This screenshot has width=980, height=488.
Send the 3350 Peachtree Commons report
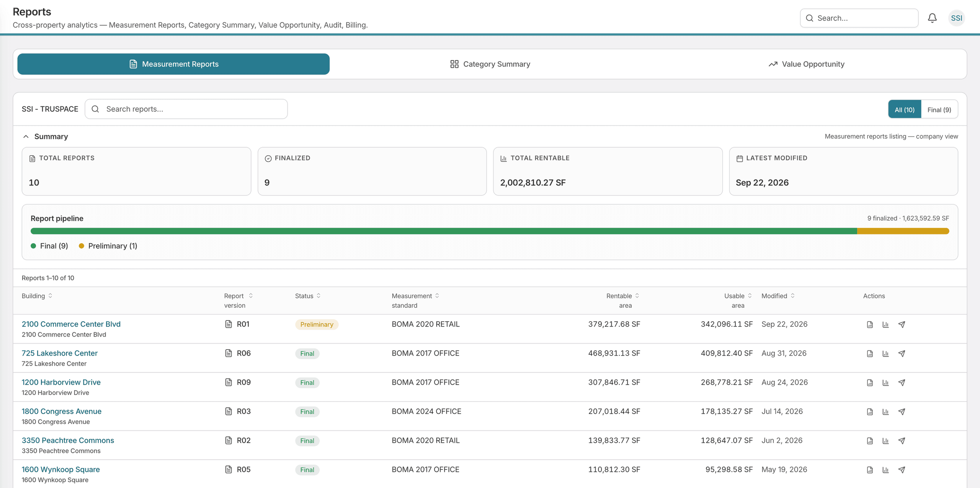click(x=902, y=441)
